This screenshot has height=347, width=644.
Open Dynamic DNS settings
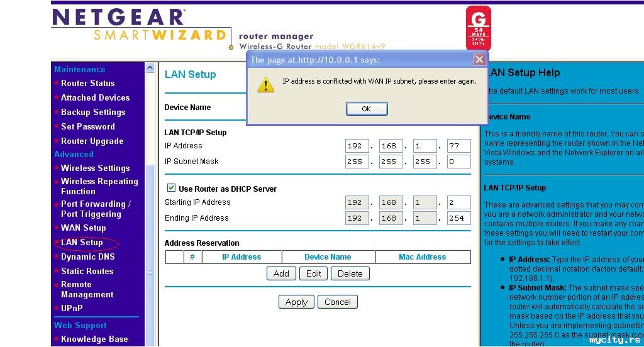(88, 256)
